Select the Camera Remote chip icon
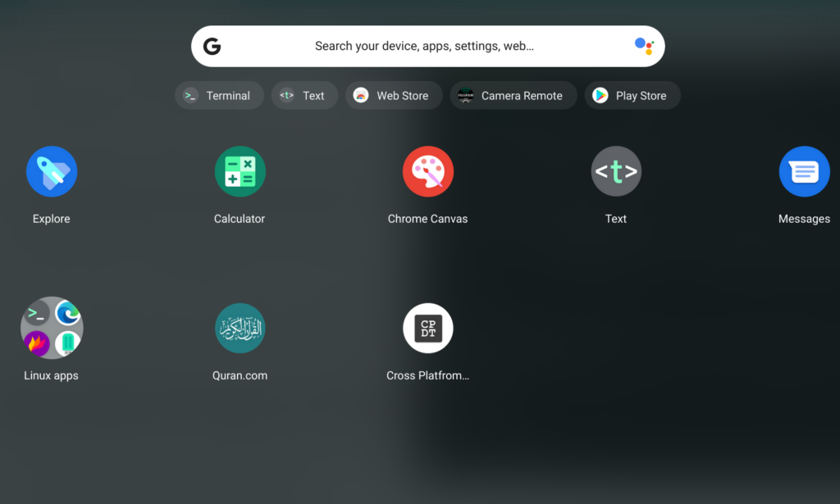This screenshot has height=504, width=840. coord(464,95)
